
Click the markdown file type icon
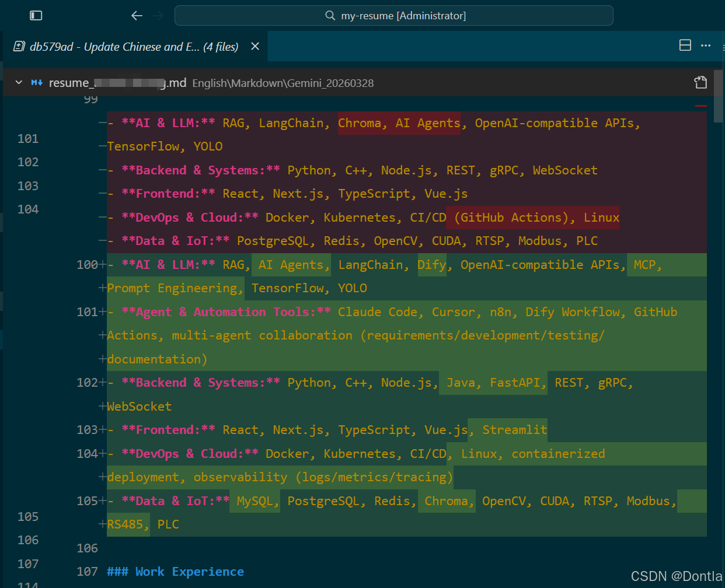(x=37, y=83)
